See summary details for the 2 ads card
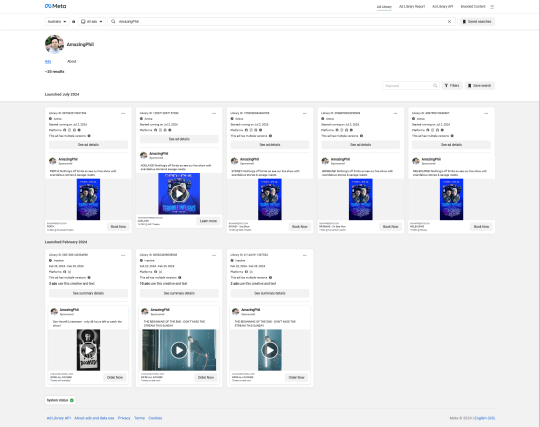The image size is (540, 427). tap(270, 293)
